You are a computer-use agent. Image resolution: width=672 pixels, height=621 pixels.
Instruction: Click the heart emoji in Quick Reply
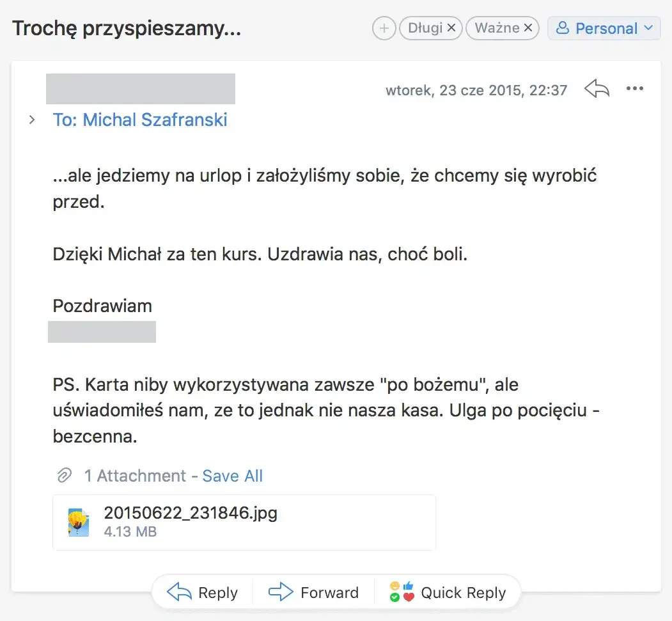407,596
